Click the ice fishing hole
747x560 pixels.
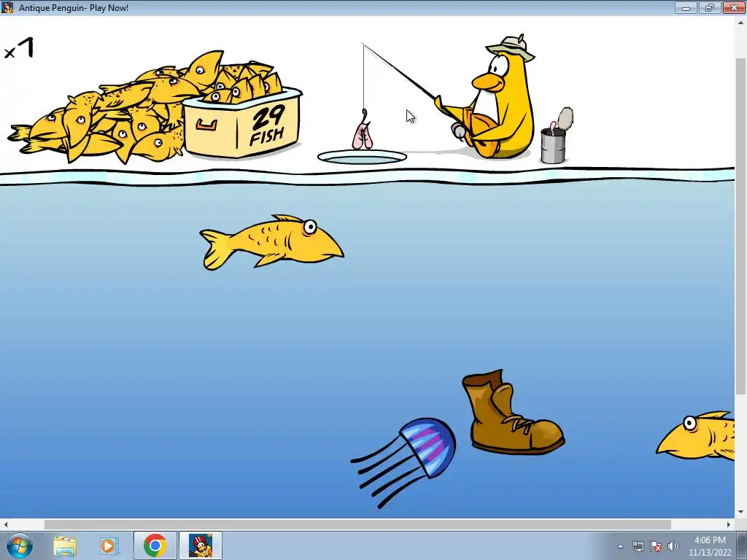point(362,157)
